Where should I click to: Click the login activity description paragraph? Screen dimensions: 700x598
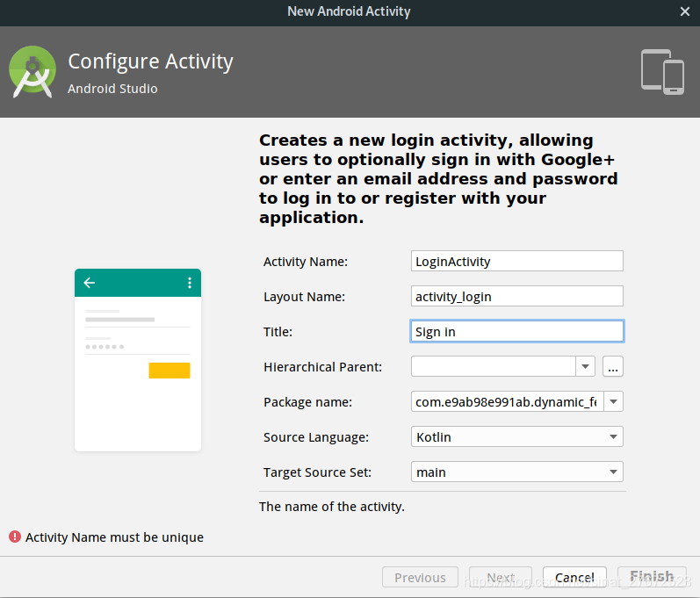(437, 178)
